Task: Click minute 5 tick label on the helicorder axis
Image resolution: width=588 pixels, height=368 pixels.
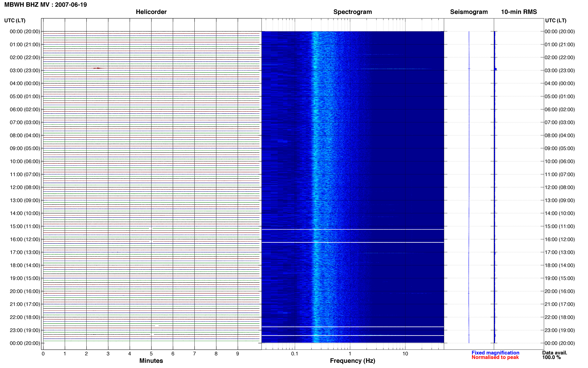Action: [x=151, y=354]
